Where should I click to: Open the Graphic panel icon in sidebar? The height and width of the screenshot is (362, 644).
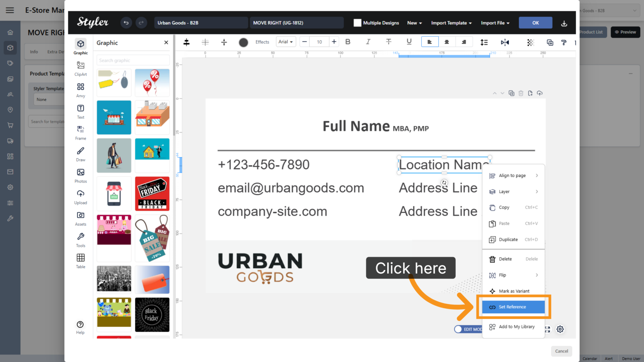80,47
